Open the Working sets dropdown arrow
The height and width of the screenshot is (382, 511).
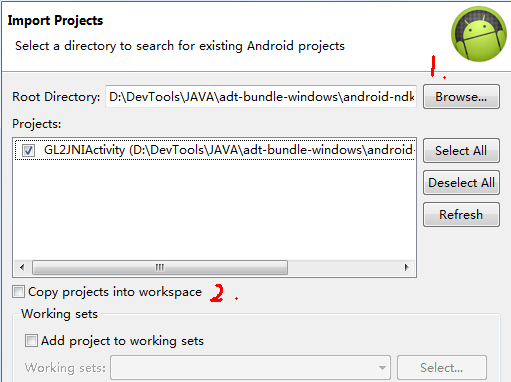(x=382, y=368)
